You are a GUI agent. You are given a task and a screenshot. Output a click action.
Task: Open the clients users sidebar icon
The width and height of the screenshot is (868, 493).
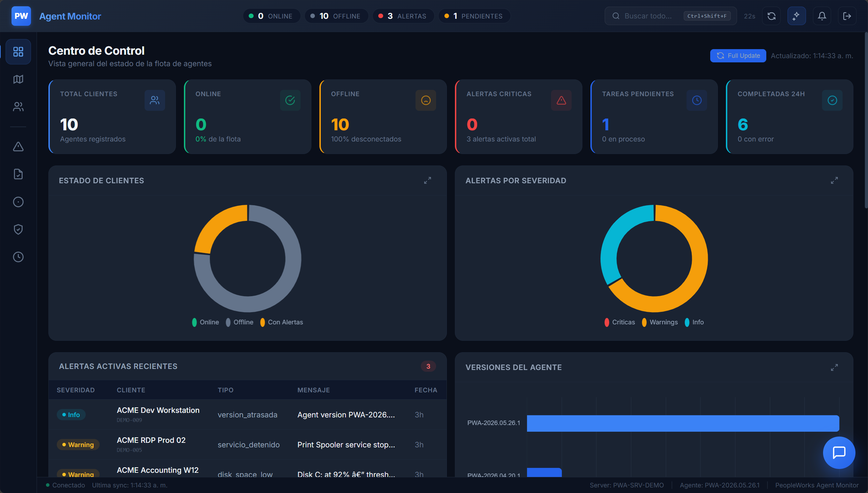click(x=18, y=107)
